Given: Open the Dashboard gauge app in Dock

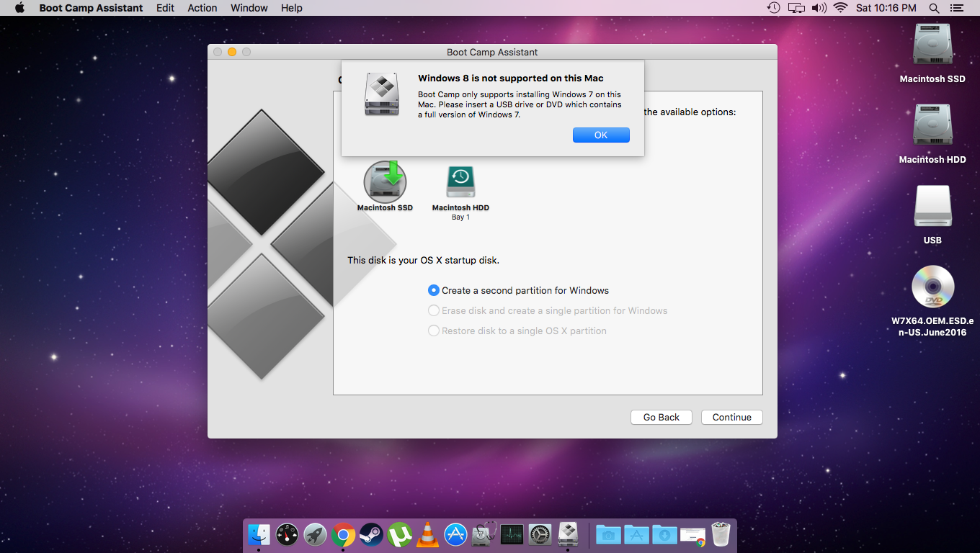Looking at the screenshot, I should pyautogui.click(x=287, y=534).
